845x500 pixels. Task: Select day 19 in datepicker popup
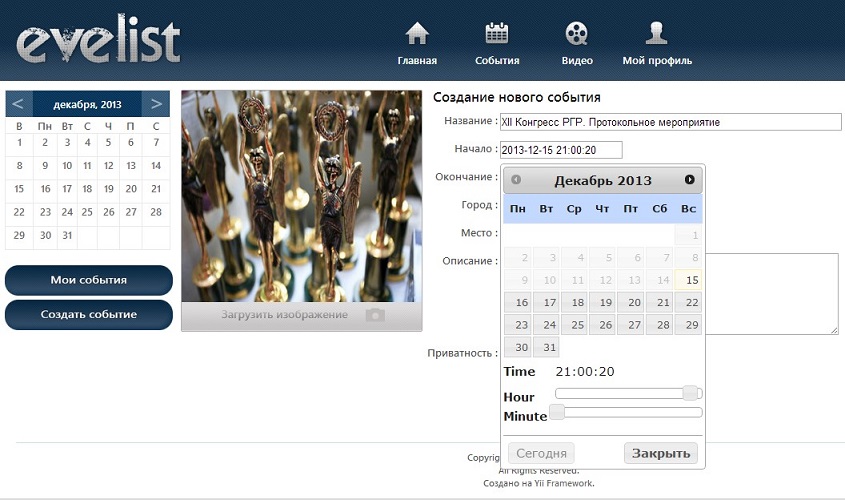point(602,302)
